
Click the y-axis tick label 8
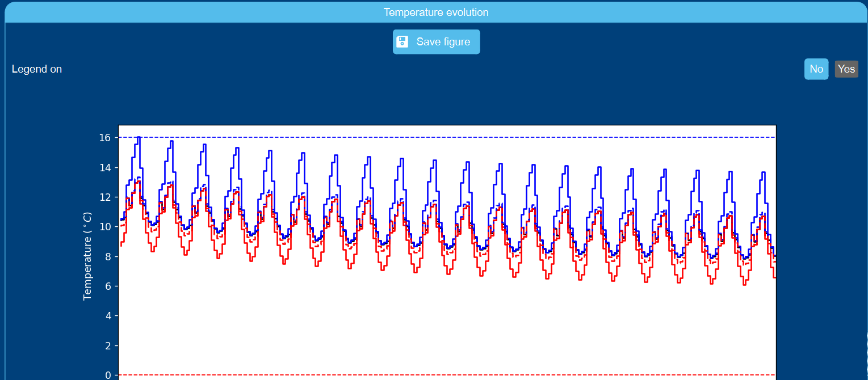point(109,256)
